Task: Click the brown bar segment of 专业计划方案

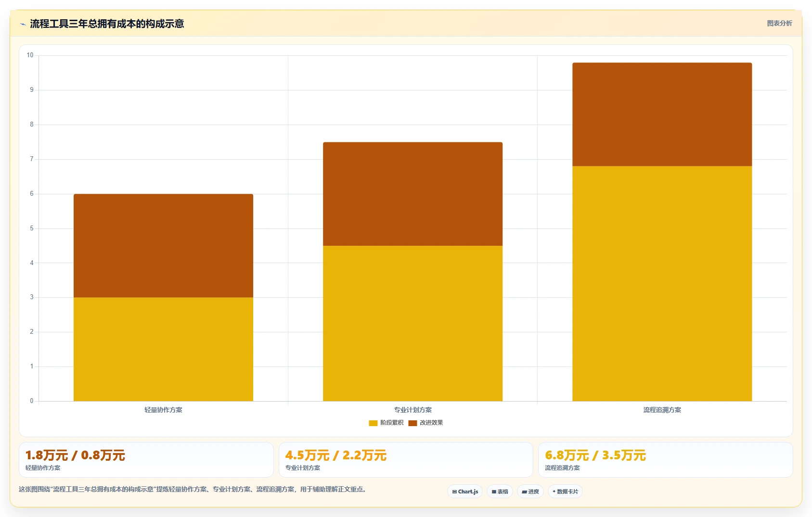Action: click(412, 194)
